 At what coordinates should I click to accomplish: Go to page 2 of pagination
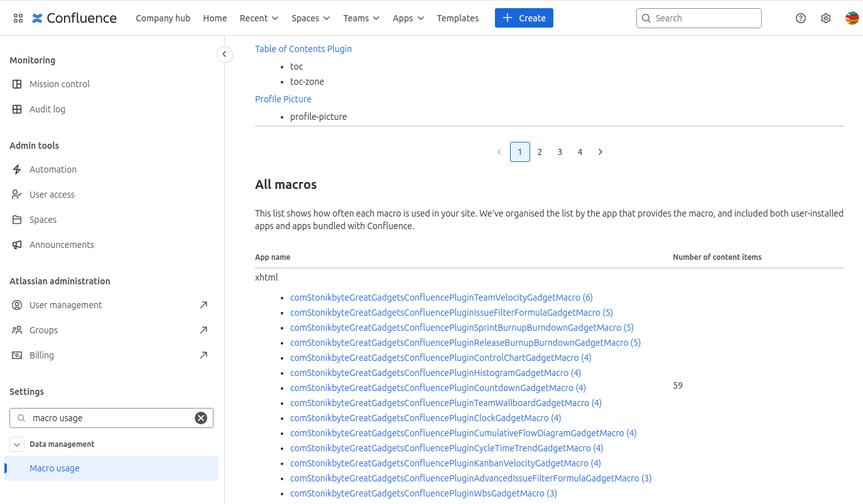click(540, 152)
